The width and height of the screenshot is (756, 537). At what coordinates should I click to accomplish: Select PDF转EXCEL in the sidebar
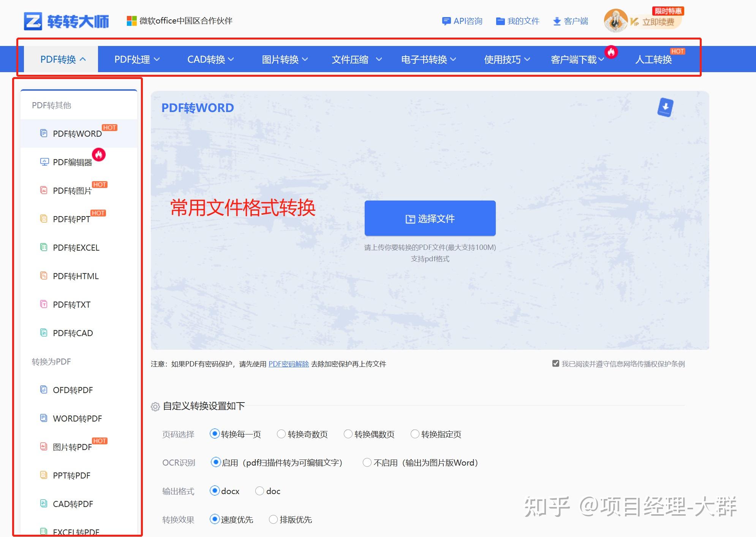pos(76,247)
